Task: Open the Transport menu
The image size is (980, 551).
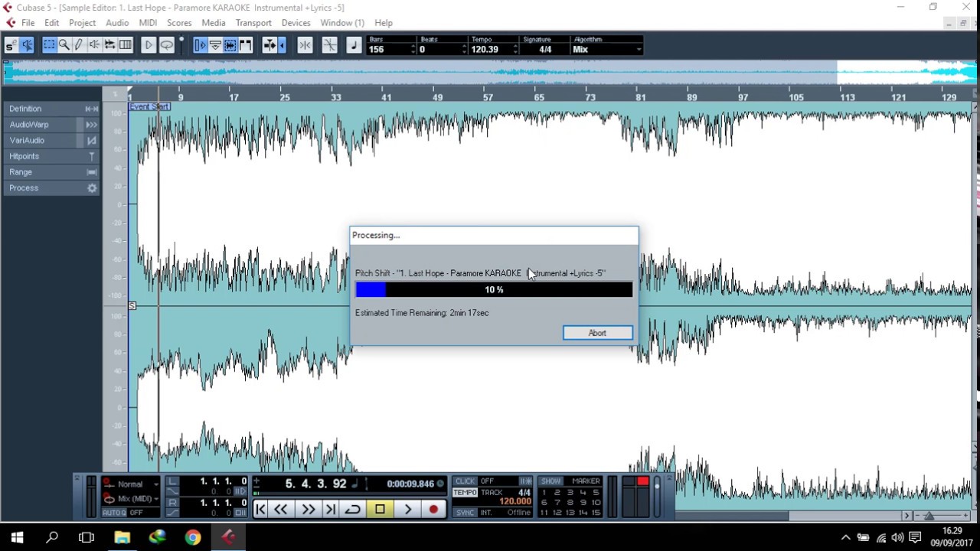Action: [x=253, y=23]
